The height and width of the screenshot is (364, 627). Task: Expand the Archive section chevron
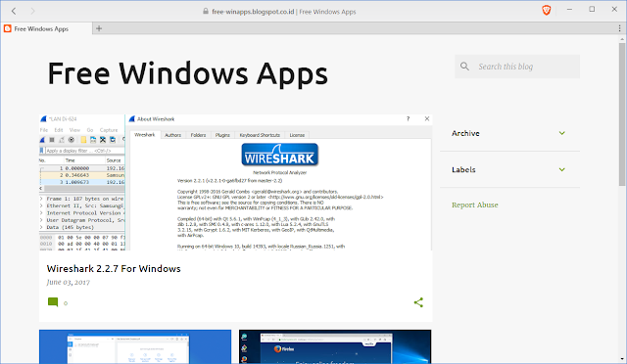pyautogui.click(x=561, y=133)
